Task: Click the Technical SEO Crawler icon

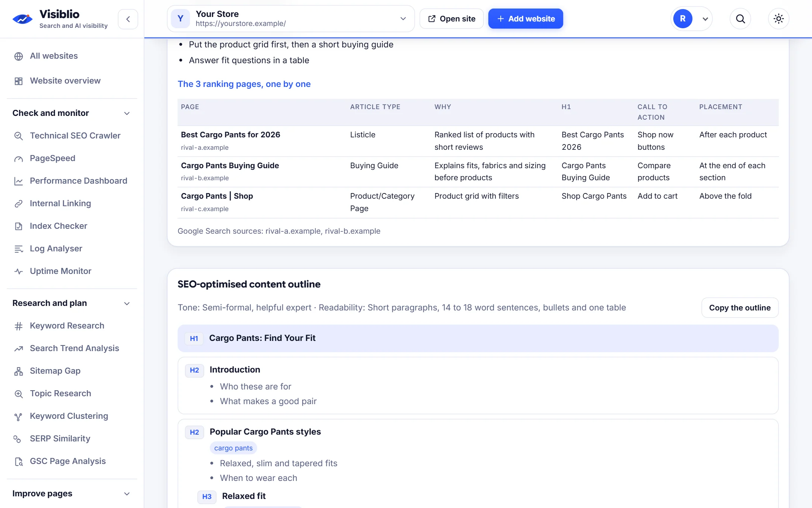Action: [x=18, y=136]
